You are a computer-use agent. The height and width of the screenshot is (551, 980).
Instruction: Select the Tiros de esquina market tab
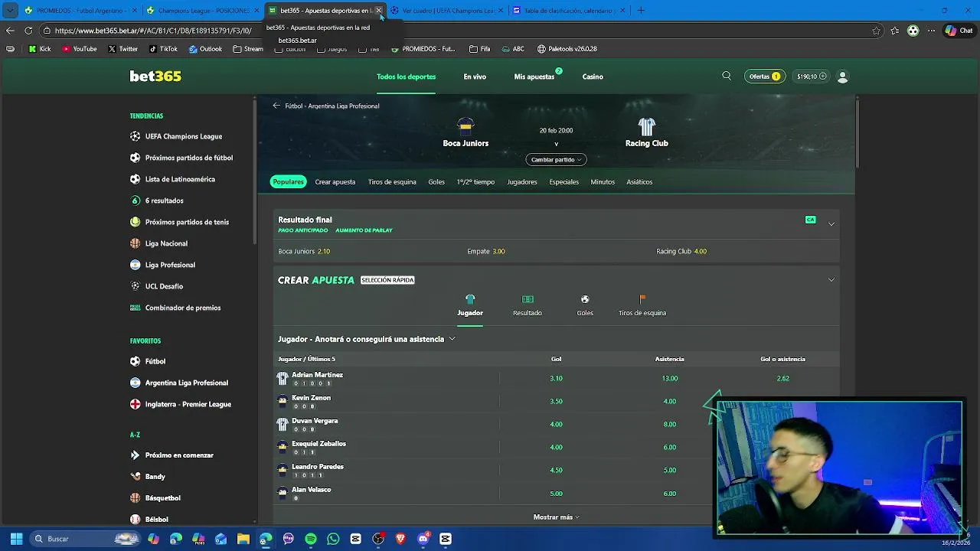[x=392, y=182]
